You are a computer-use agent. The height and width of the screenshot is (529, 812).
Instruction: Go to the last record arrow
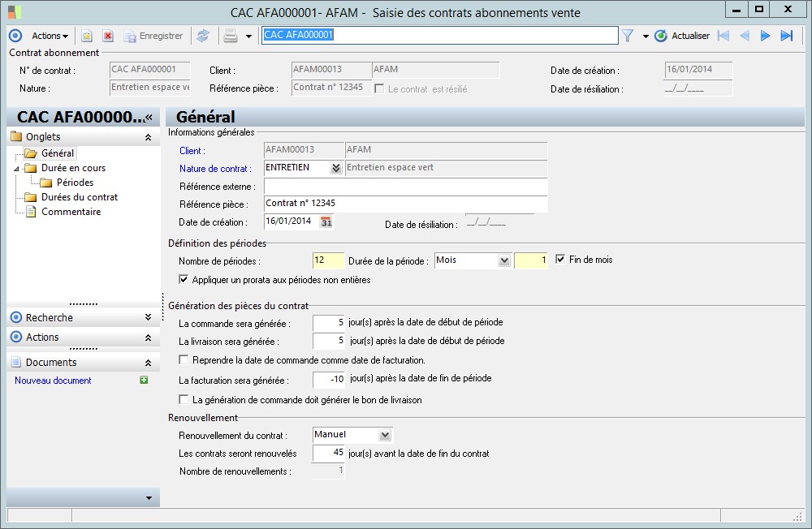(x=786, y=36)
